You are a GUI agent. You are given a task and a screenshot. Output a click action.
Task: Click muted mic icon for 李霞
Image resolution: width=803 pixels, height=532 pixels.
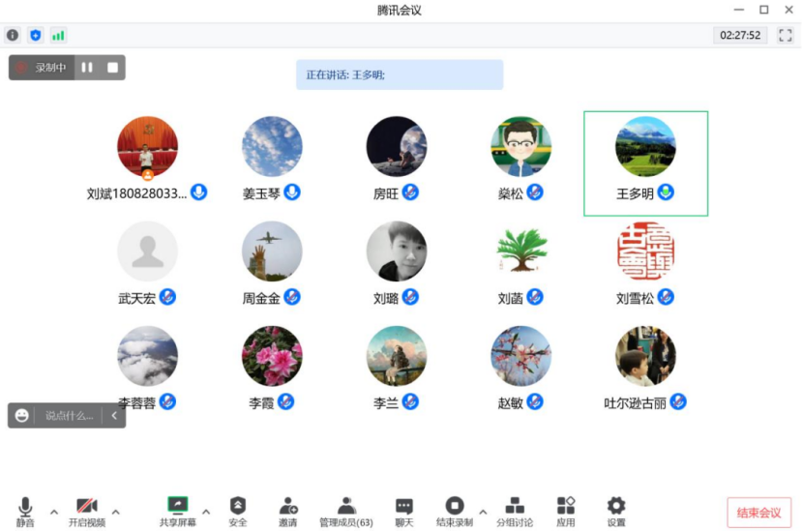(x=285, y=402)
